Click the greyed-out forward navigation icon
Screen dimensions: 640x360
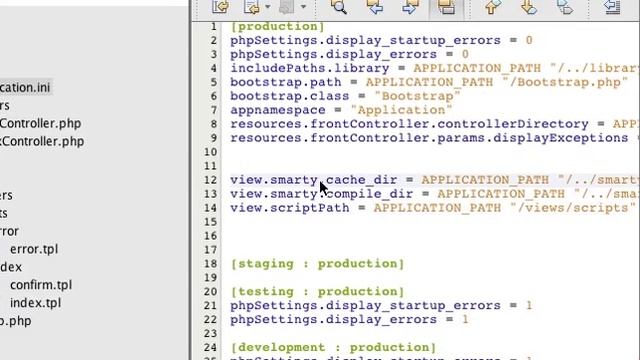tap(287, 7)
